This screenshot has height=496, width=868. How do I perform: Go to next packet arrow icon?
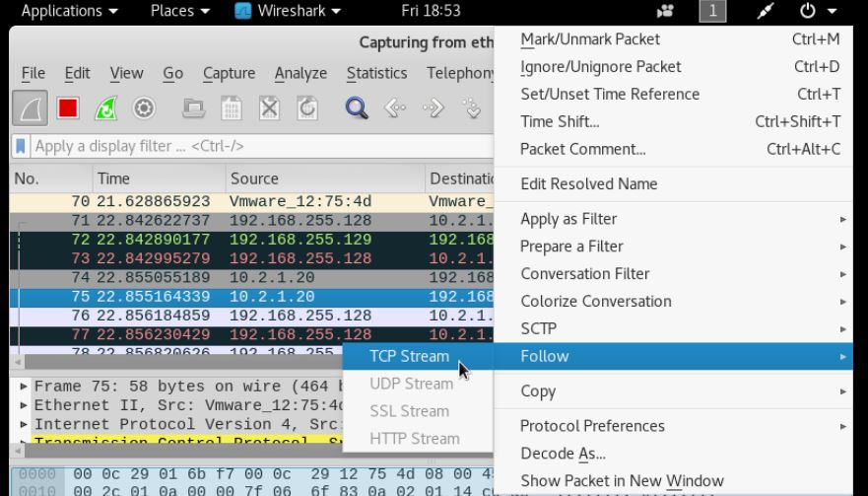pos(433,108)
